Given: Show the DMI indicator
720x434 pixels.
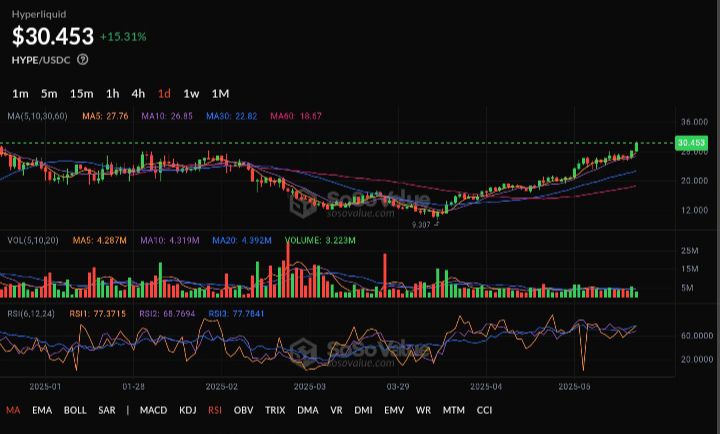Looking at the screenshot, I should tap(363, 410).
